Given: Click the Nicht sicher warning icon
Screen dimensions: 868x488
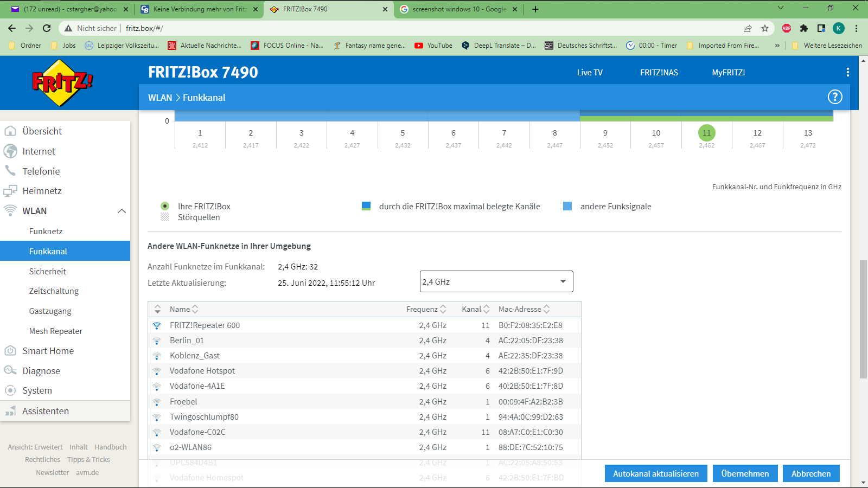Looking at the screenshot, I should (x=68, y=28).
